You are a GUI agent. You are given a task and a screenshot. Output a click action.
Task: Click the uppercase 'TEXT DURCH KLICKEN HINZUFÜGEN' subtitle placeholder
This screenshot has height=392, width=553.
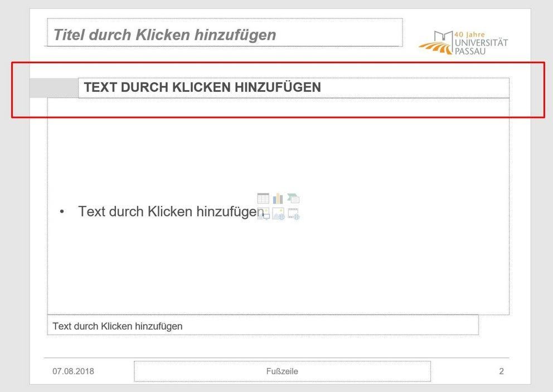[294, 87]
